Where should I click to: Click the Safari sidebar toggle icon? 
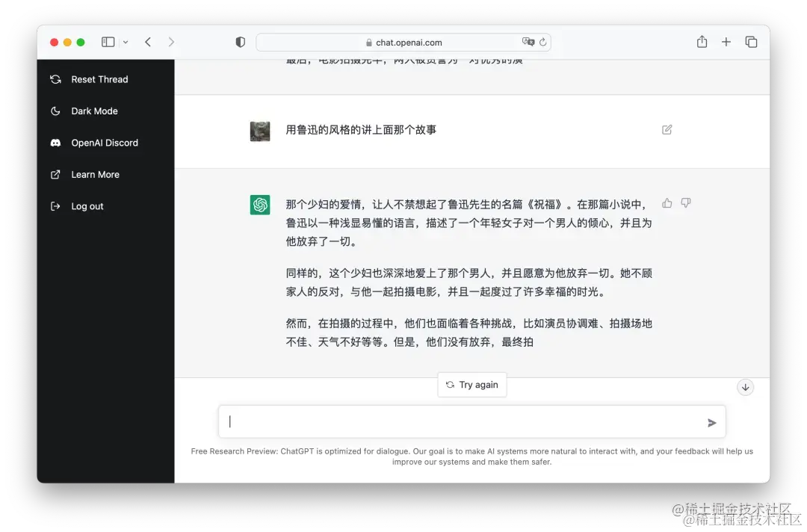pyautogui.click(x=108, y=42)
